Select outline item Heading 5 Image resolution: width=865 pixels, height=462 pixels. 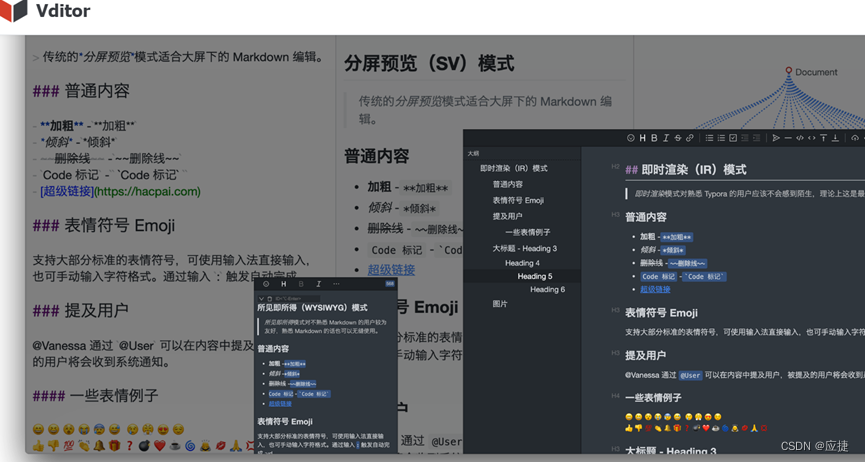pos(535,276)
